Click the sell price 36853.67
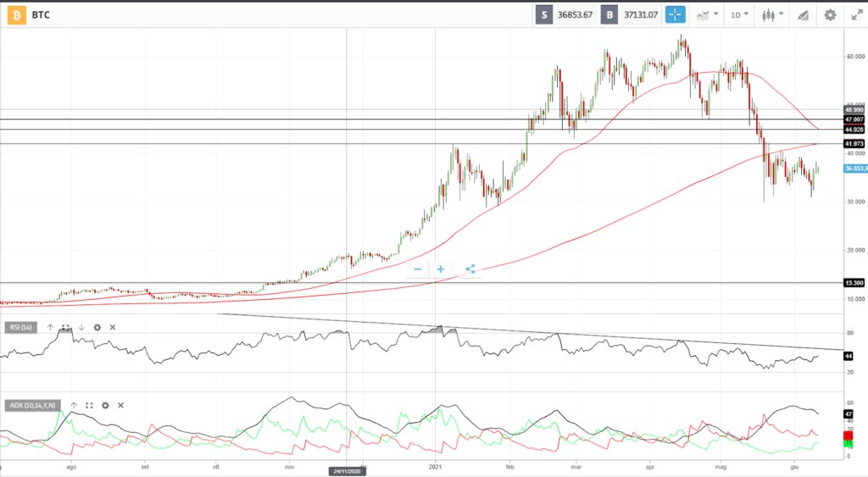Image resolution: width=868 pixels, height=477 pixels. [x=575, y=15]
